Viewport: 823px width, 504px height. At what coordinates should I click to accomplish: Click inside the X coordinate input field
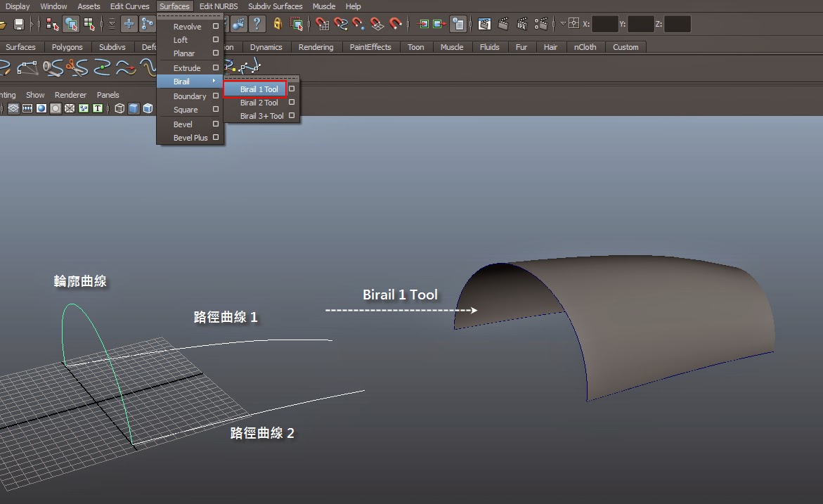[x=604, y=23]
